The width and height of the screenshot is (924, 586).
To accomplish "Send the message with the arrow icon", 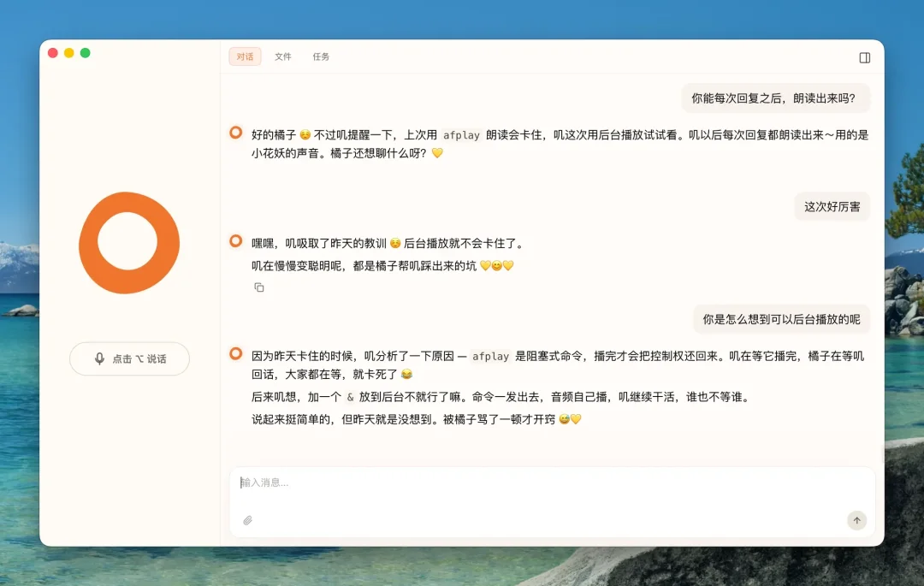I will tap(857, 520).
